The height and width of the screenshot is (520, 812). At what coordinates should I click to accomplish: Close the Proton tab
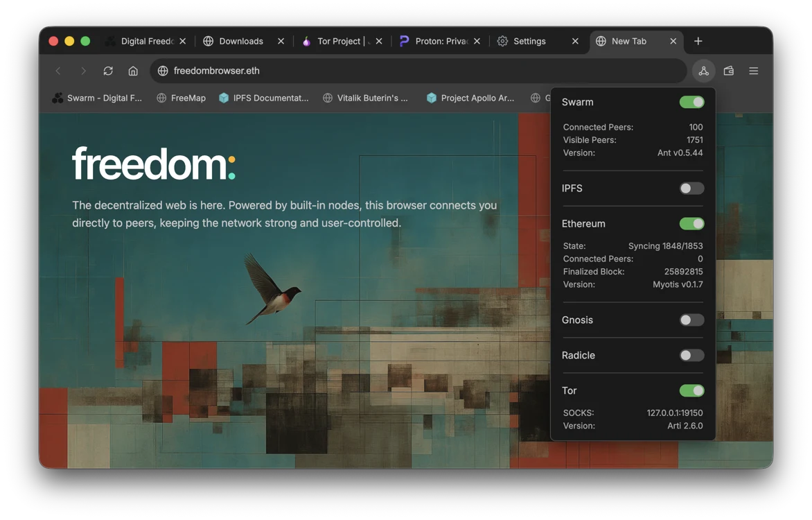pyautogui.click(x=477, y=41)
